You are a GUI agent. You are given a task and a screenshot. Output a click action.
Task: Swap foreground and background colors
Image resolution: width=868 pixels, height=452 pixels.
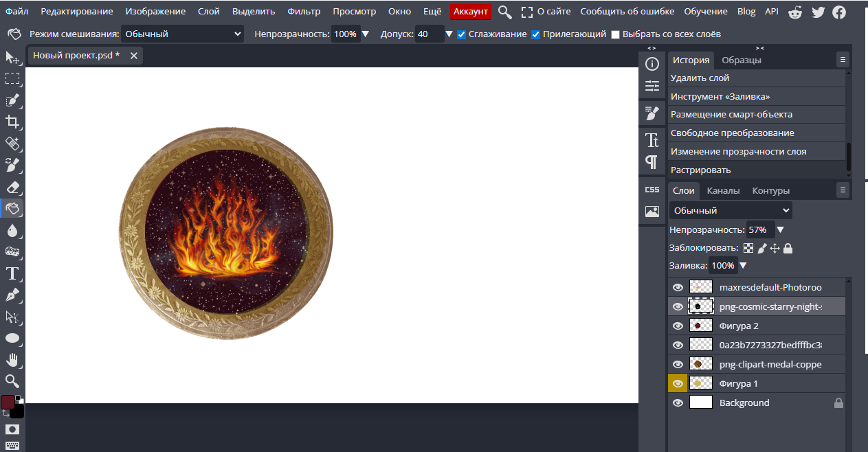point(5,414)
